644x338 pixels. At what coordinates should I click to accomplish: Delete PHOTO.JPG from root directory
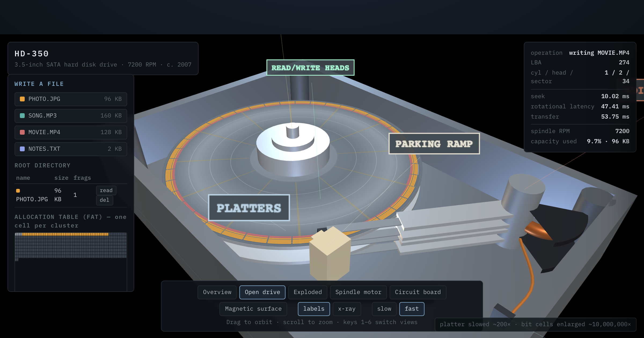tap(105, 200)
